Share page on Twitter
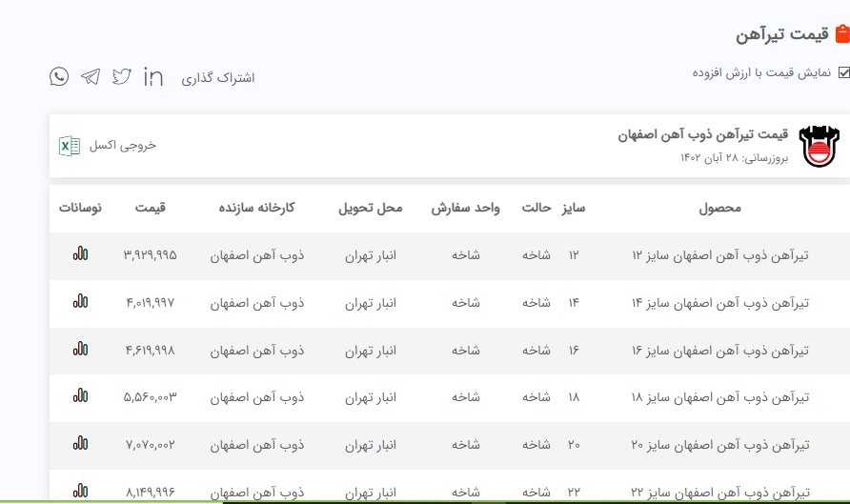This screenshot has height=504, width=850. coord(121,77)
